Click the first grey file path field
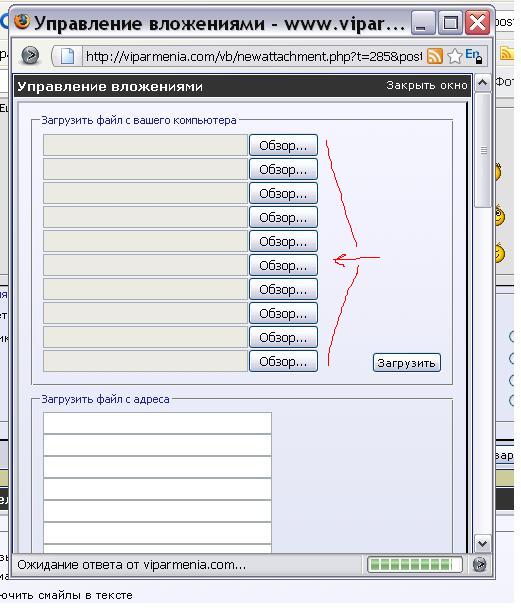521x609 pixels. point(145,145)
